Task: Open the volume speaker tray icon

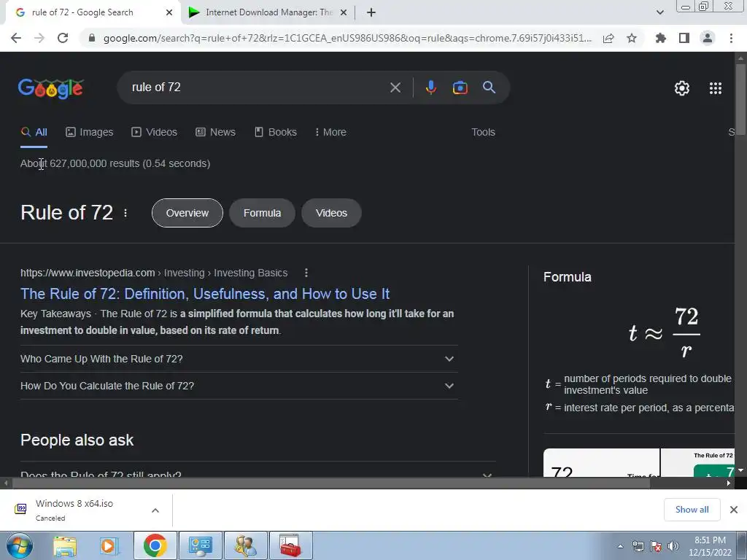Action: click(x=673, y=546)
